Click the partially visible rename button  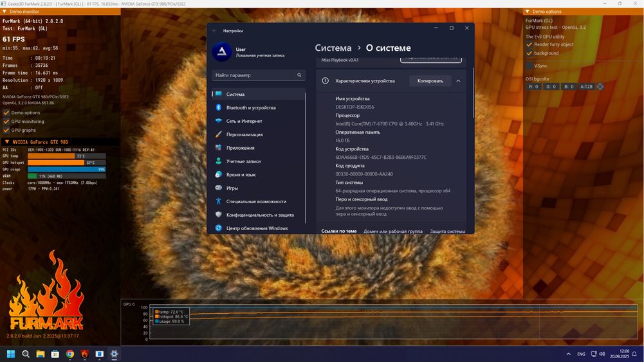[x=431, y=60]
